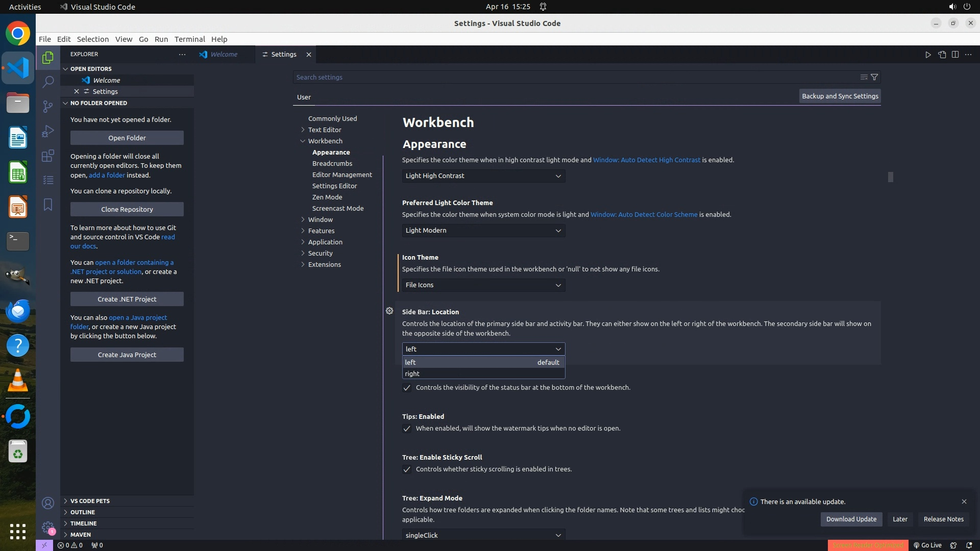
Task: Toggle the Tips: Enabled checkbox
Action: coord(407,429)
